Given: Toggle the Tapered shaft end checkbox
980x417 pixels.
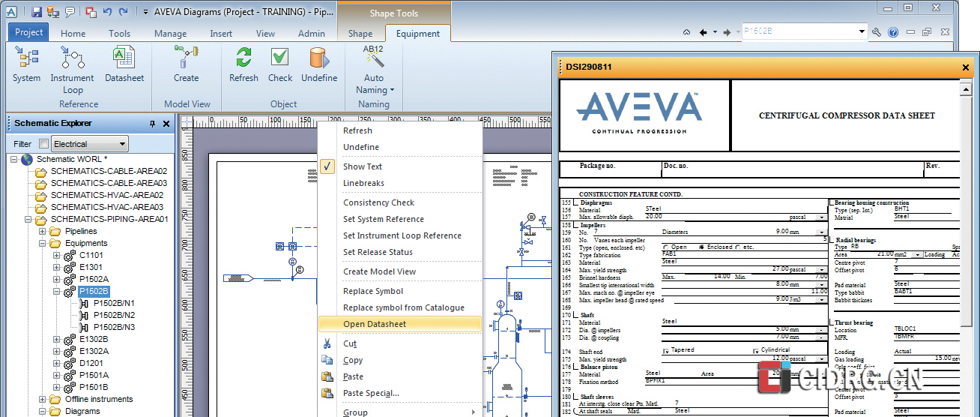Looking at the screenshot, I should [665, 350].
